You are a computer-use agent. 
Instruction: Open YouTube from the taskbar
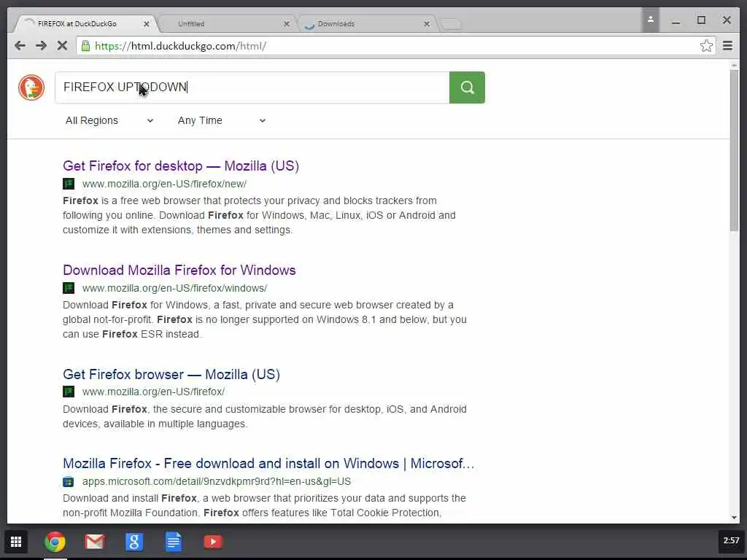click(x=213, y=542)
